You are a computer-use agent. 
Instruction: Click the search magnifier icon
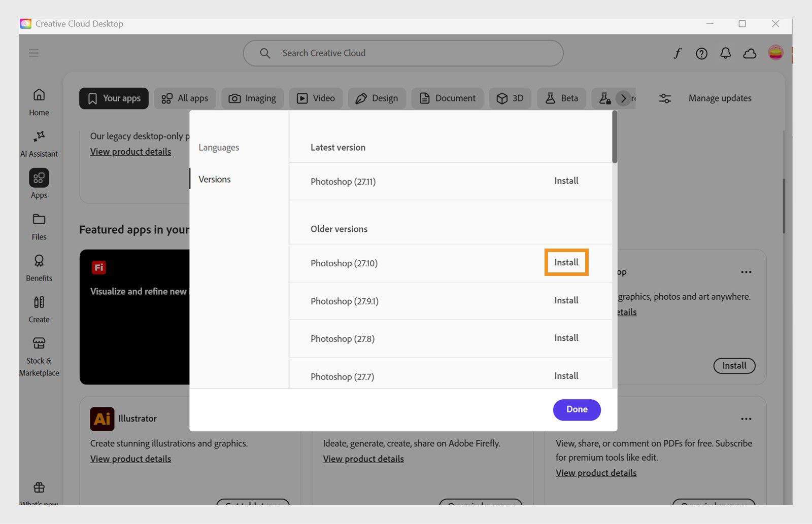tap(265, 53)
